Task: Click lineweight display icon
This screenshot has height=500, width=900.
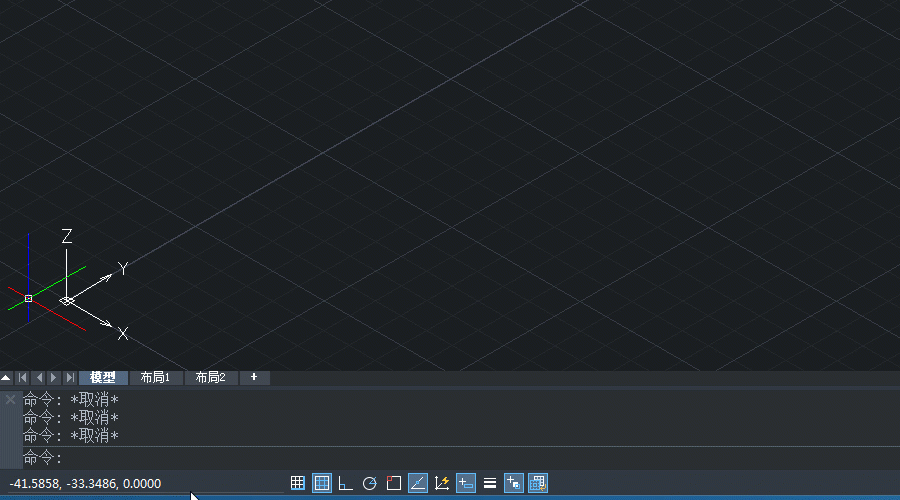Action: point(490,483)
